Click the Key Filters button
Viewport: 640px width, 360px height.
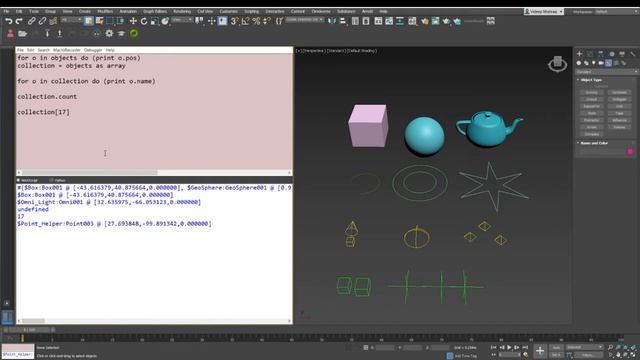point(588,355)
